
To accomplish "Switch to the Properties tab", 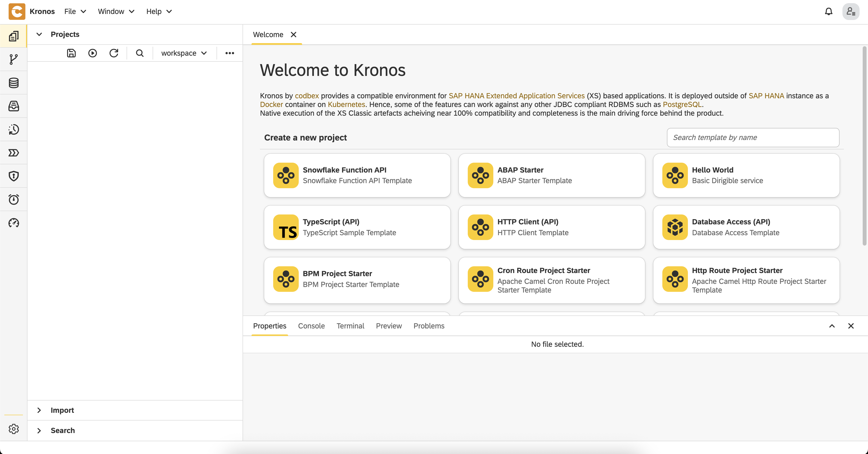I will pyautogui.click(x=270, y=326).
